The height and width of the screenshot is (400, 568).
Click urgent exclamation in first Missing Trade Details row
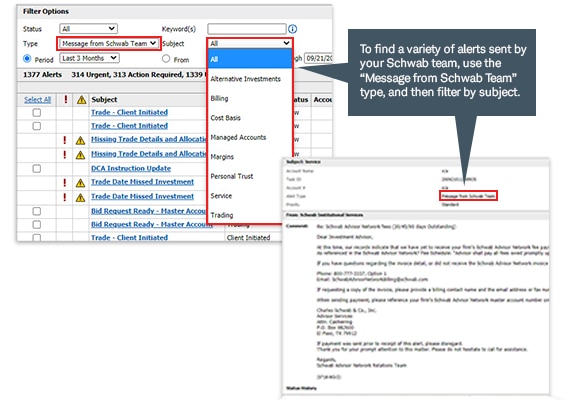[x=65, y=139]
